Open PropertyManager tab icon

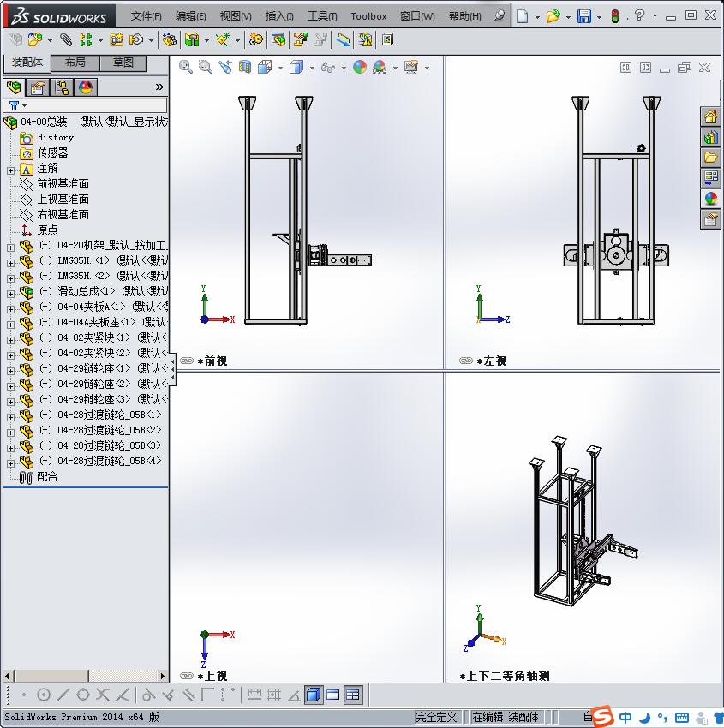tap(38, 87)
